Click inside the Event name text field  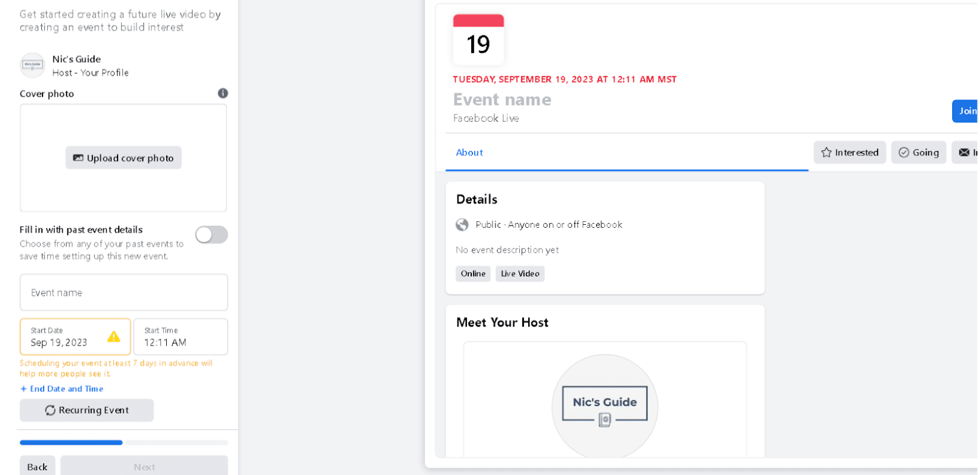click(123, 292)
